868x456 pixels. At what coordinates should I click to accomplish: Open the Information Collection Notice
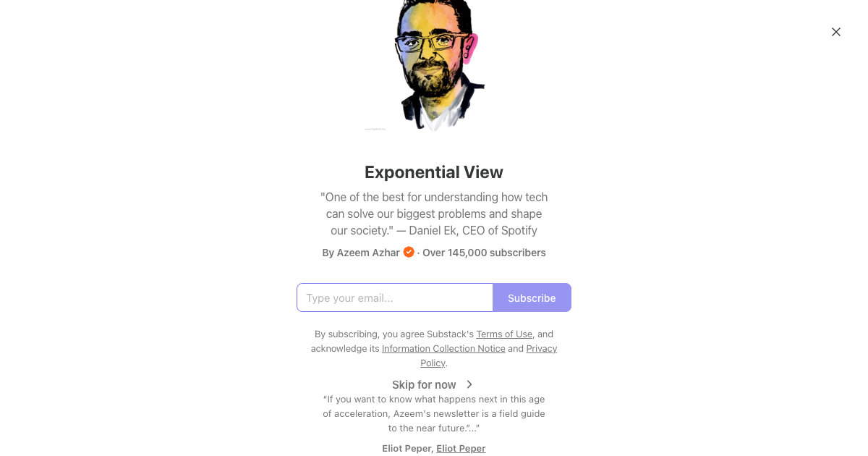click(x=443, y=348)
